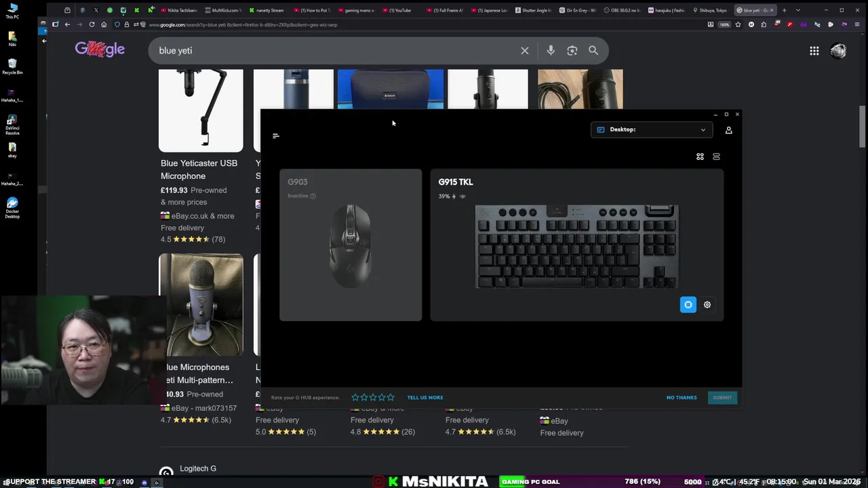This screenshot has width=868, height=488.
Task: Expand the Desktop profile dropdown
Action: tap(652, 129)
